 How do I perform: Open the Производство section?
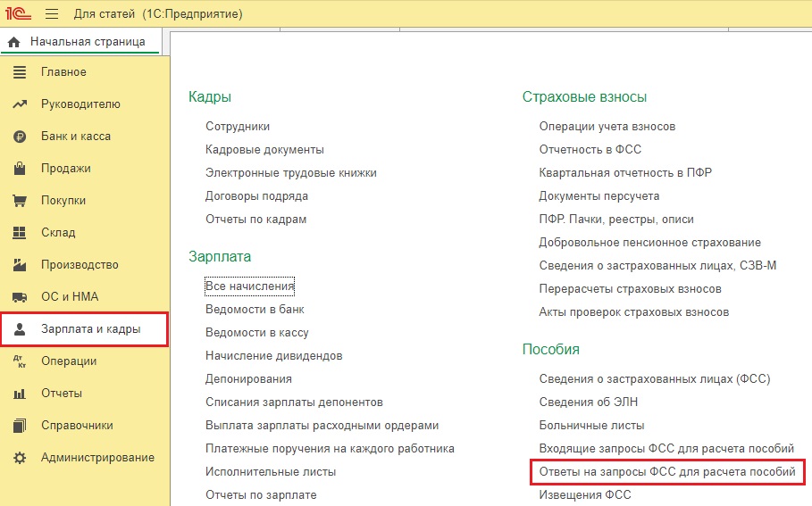[80, 265]
